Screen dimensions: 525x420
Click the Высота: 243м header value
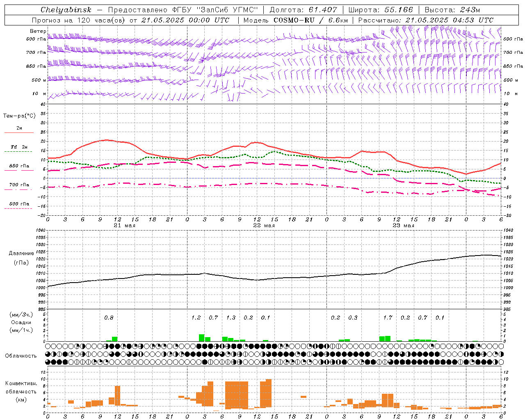[452, 10]
